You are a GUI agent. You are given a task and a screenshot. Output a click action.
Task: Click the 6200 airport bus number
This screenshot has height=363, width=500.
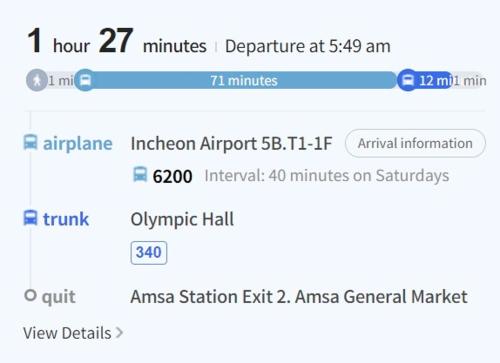(172, 176)
